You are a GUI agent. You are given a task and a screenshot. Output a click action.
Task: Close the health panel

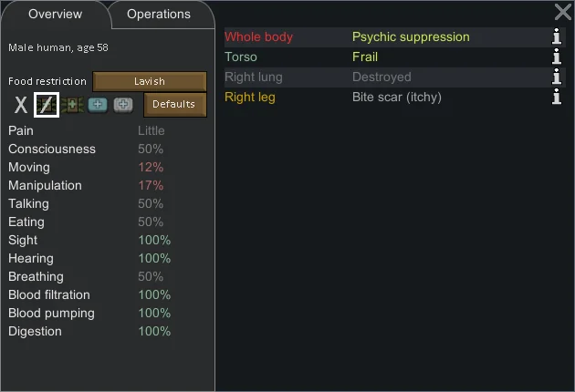click(x=562, y=12)
